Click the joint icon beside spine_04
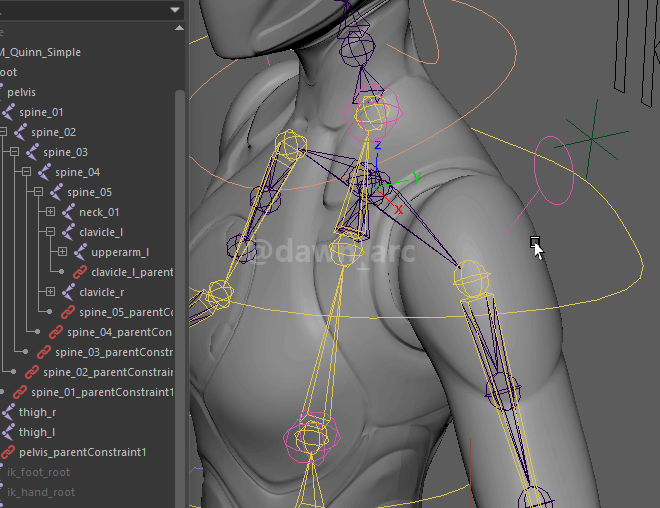The image size is (660, 508). click(x=44, y=172)
